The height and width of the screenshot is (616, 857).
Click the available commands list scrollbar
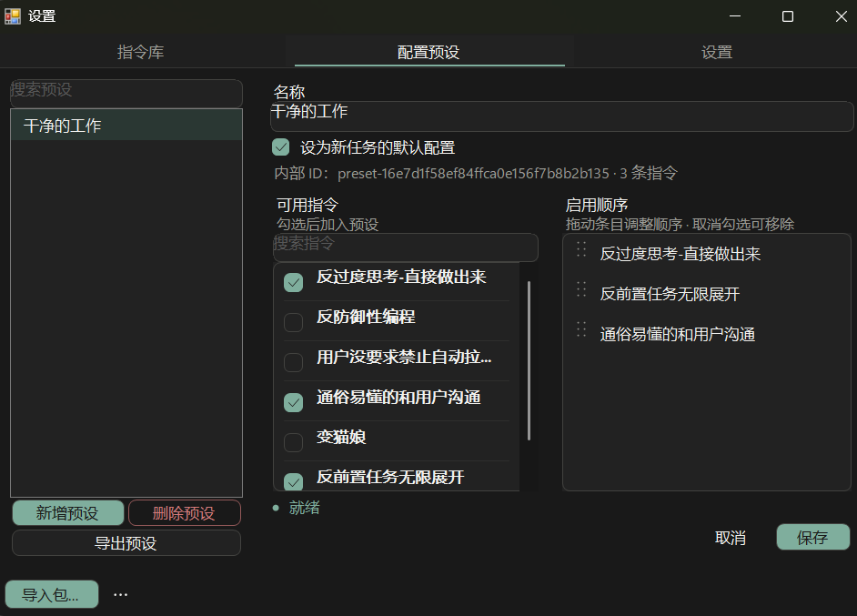529,360
